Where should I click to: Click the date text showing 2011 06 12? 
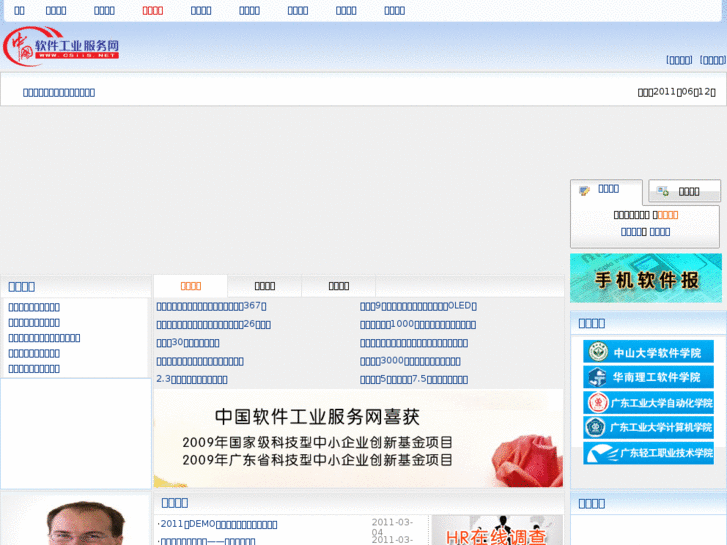click(x=676, y=92)
